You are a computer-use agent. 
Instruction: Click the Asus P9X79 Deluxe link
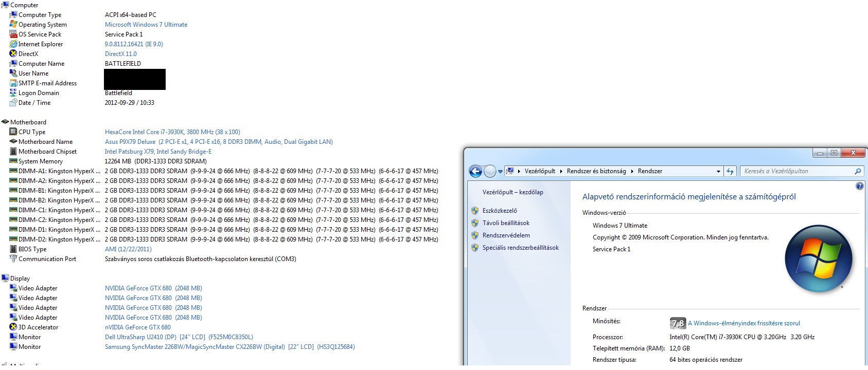tap(219, 142)
